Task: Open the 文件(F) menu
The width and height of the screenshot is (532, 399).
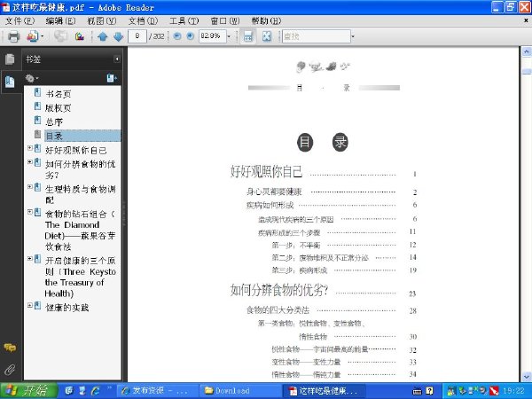Action: point(20,21)
